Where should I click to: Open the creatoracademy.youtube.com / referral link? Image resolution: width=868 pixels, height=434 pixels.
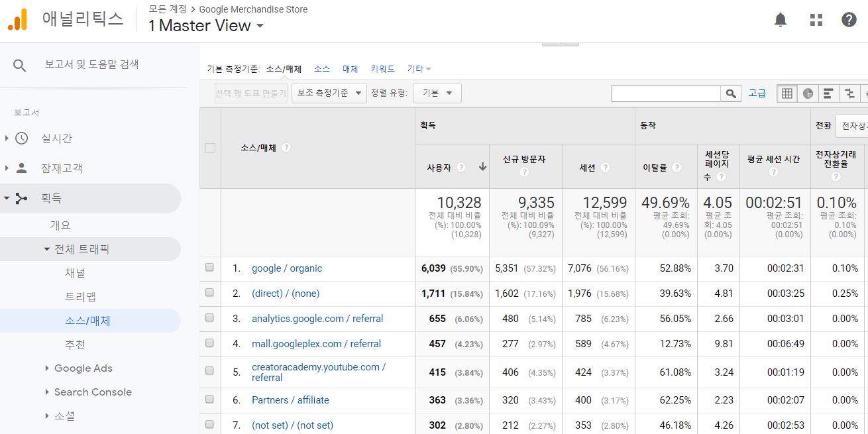(x=319, y=372)
